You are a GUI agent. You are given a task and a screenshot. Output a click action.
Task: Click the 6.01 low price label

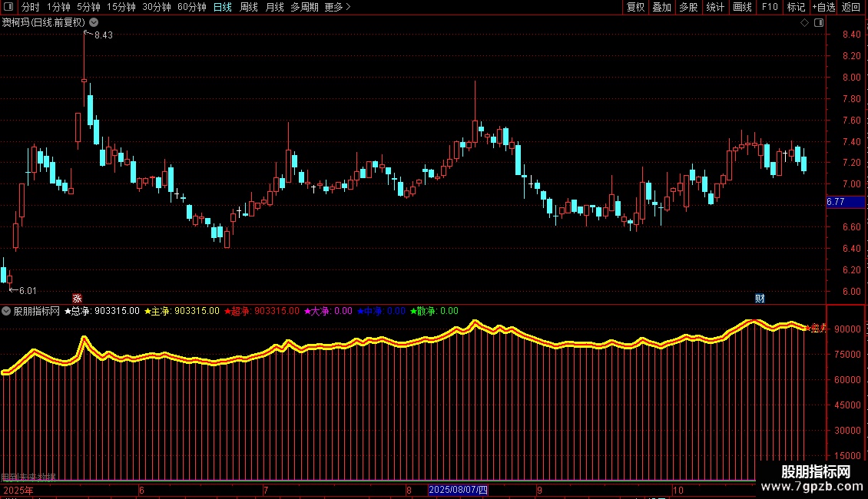tap(28, 291)
